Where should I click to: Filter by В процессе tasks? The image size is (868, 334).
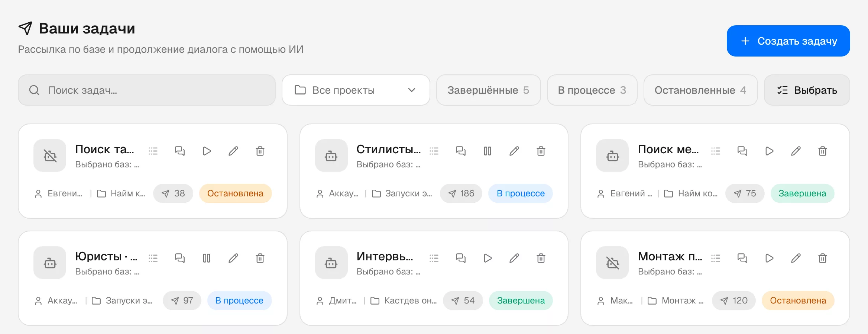tap(592, 90)
